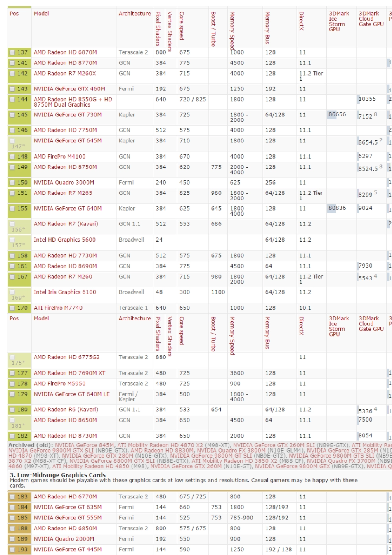Open the AMD Radeon HD 8770M page

coord(65,63)
